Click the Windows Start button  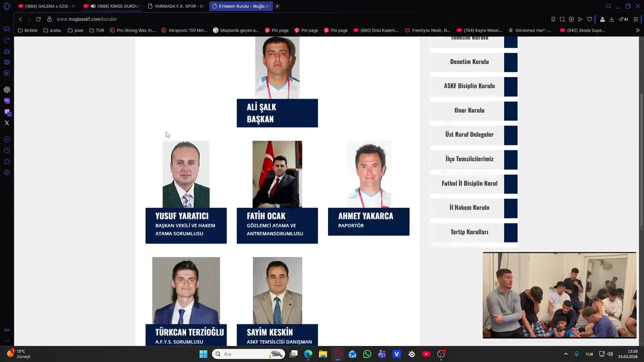[x=203, y=354]
